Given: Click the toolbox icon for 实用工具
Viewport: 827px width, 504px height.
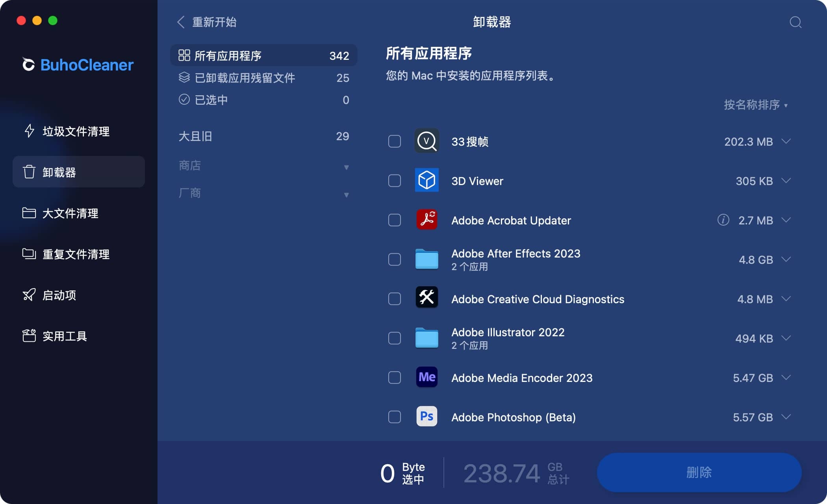Looking at the screenshot, I should click(29, 336).
